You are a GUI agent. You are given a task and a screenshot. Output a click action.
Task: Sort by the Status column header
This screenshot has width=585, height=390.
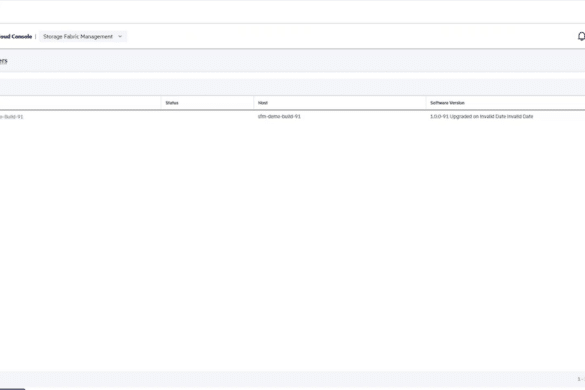tap(172, 103)
